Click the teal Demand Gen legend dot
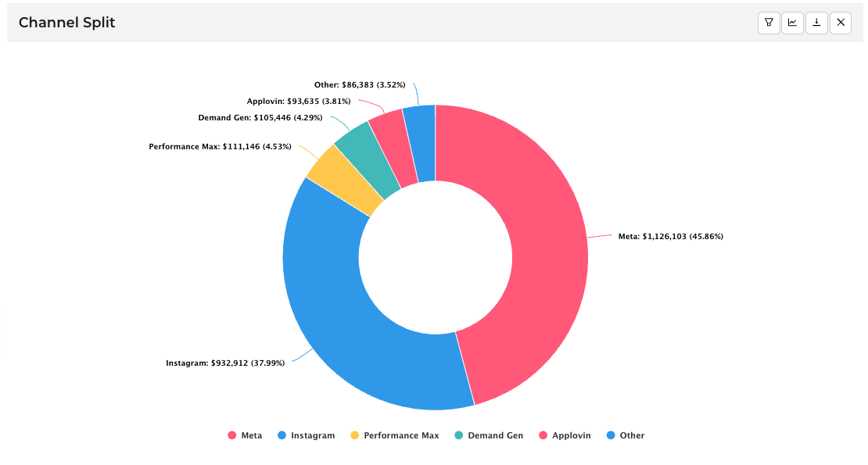Image resolution: width=868 pixels, height=465 pixels. (x=461, y=435)
